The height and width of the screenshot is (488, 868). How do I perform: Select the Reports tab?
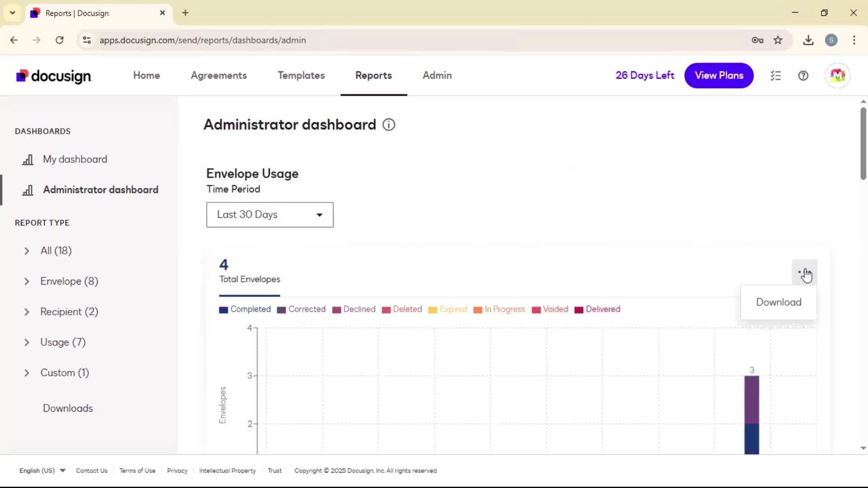[x=373, y=75]
